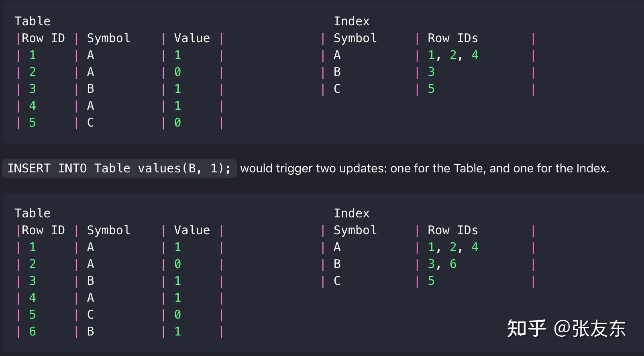Click Row ID 5 in the upper table
644x356 pixels.
pyautogui.click(x=33, y=123)
